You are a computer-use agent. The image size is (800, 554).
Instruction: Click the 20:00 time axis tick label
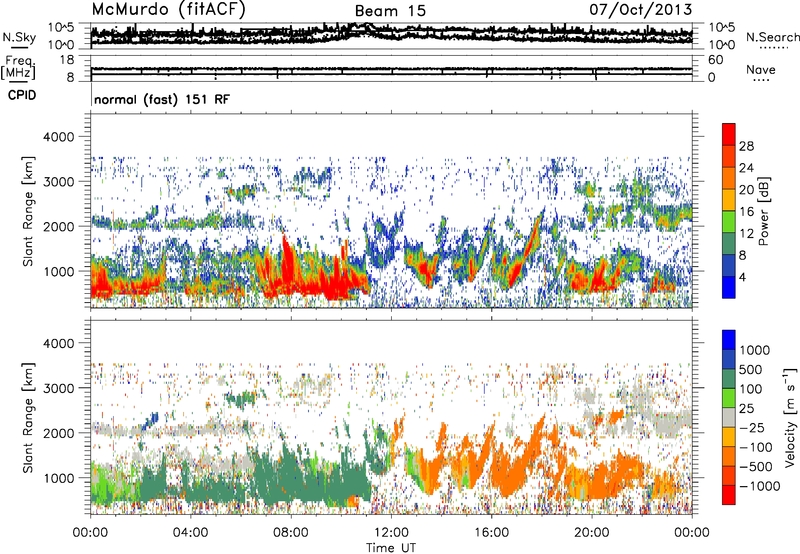coord(592,533)
